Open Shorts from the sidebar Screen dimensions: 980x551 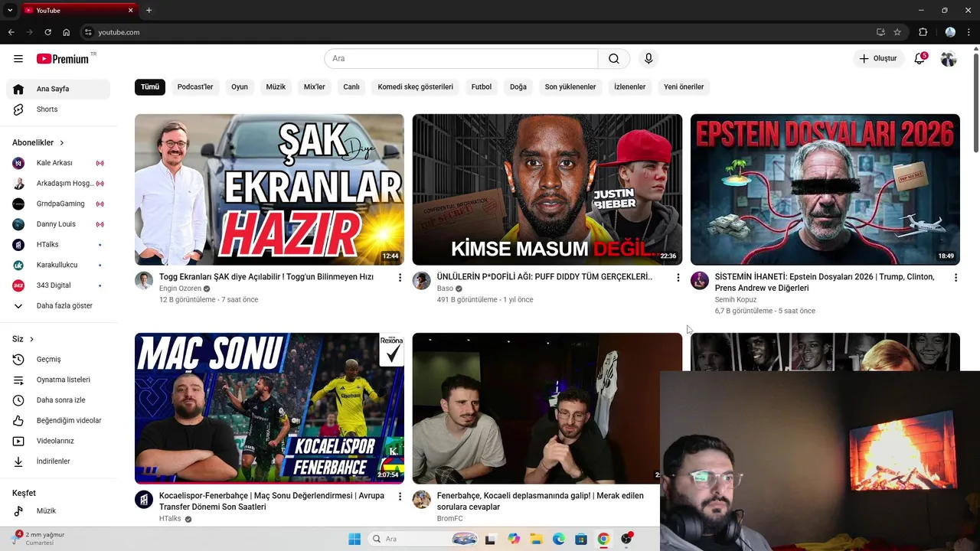(x=58, y=109)
